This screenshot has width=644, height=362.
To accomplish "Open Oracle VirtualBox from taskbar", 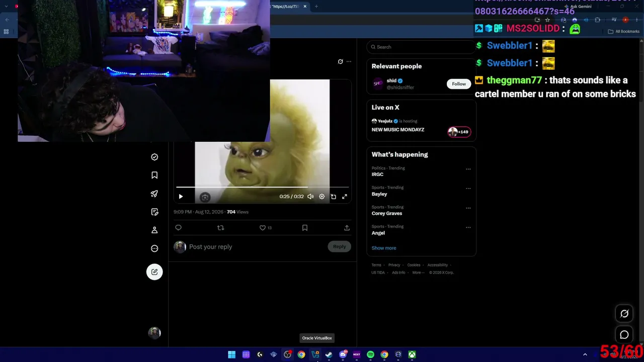I will [x=315, y=354].
